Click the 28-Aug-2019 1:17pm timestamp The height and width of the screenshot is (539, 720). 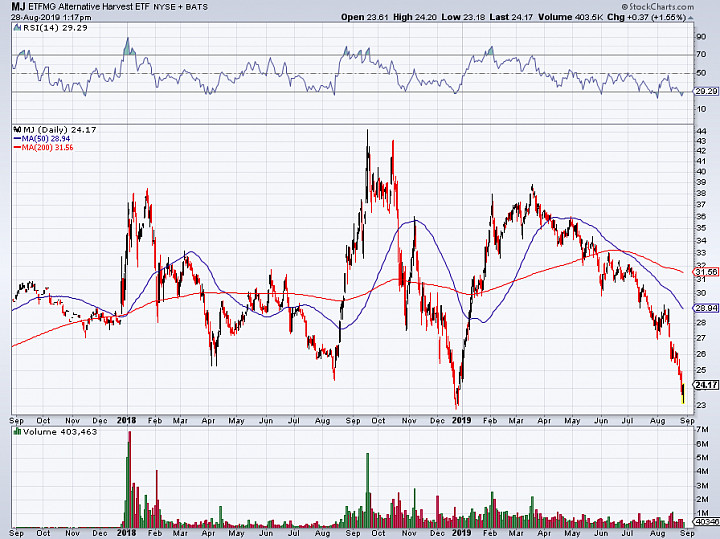coord(51,17)
